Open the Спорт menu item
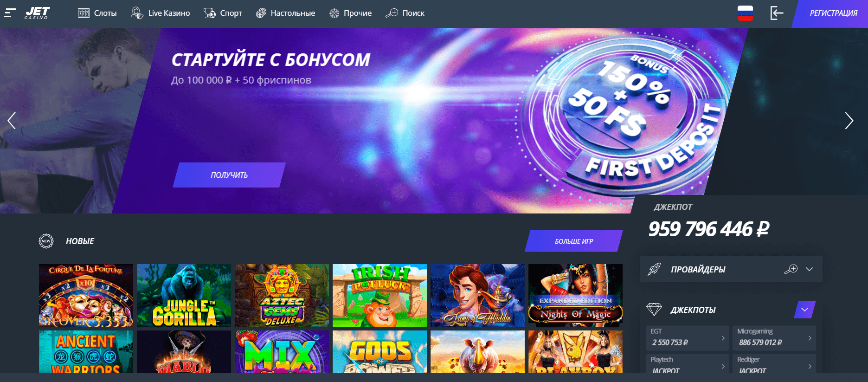 point(223,13)
